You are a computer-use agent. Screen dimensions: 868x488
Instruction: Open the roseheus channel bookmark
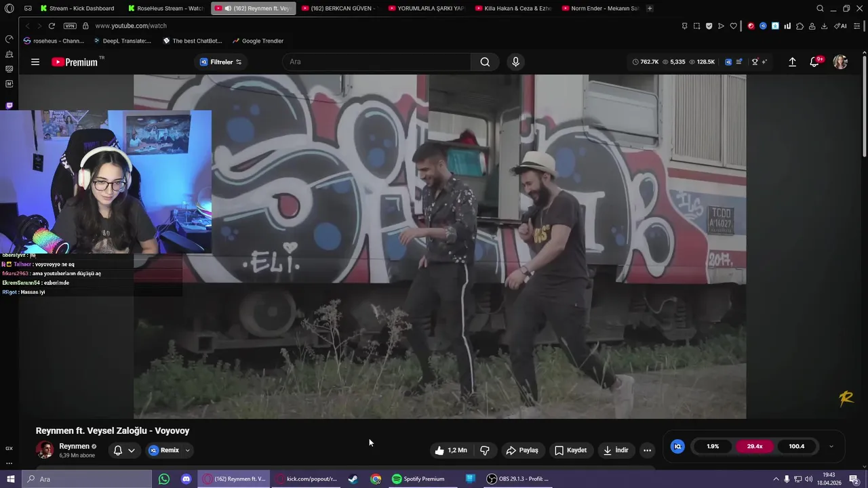coord(54,41)
